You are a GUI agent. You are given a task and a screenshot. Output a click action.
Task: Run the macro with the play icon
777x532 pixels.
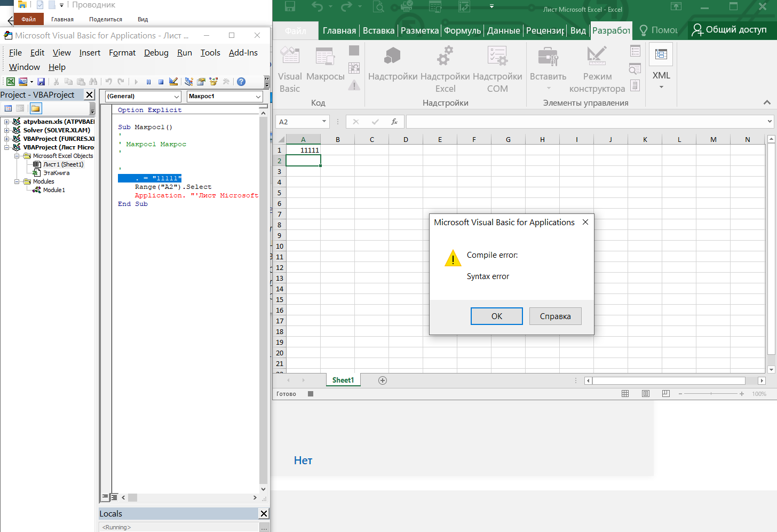click(x=136, y=82)
